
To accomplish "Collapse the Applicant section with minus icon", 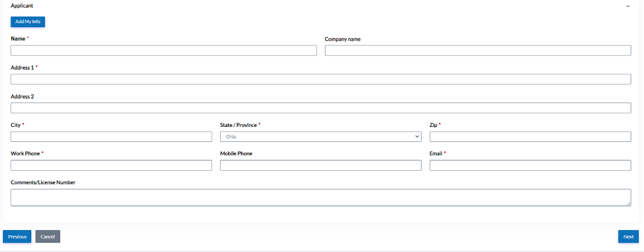I will (x=627, y=5).
